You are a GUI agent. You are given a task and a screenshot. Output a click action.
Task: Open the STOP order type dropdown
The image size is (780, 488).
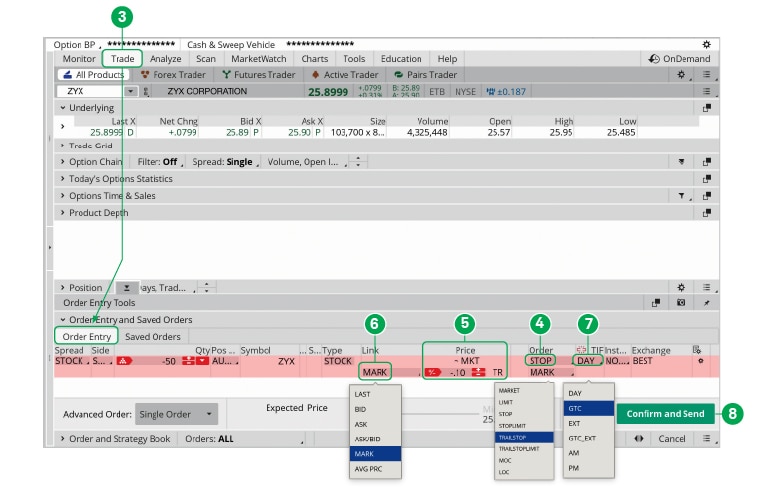click(x=540, y=361)
